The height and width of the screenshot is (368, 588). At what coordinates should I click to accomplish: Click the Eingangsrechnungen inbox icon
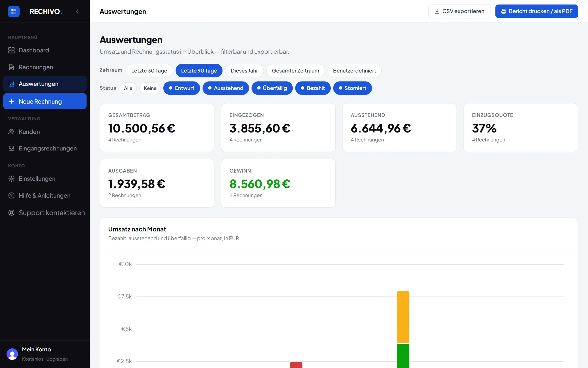(11, 148)
